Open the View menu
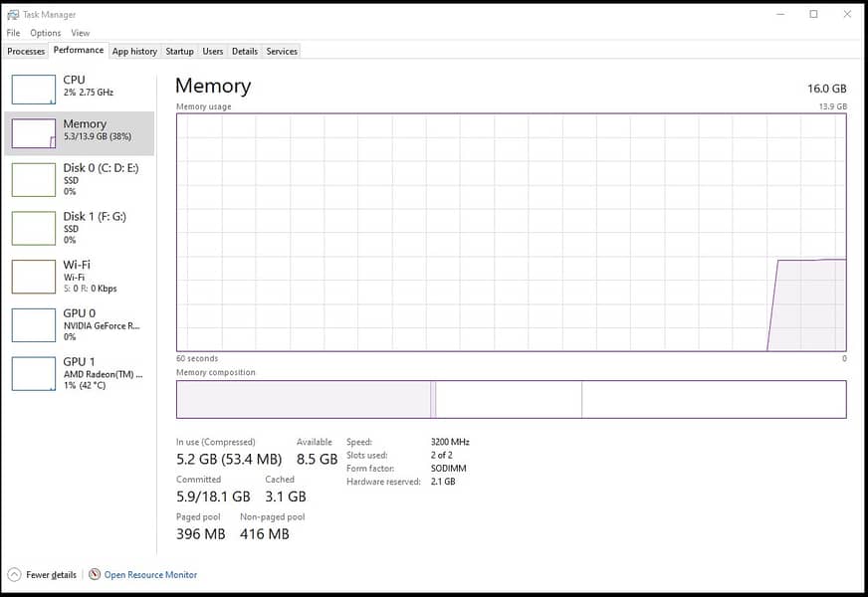 pyautogui.click(x=80, y=33)
